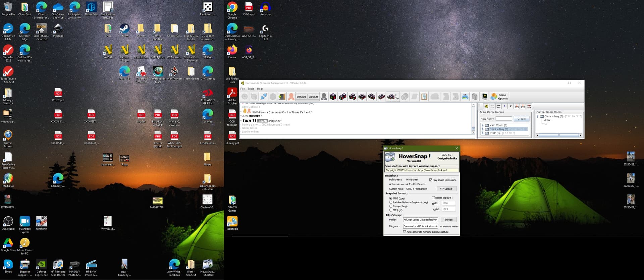
Task: Click the 7+ dice roll icon
Action: pyautogui.click(x=393, y=97)
